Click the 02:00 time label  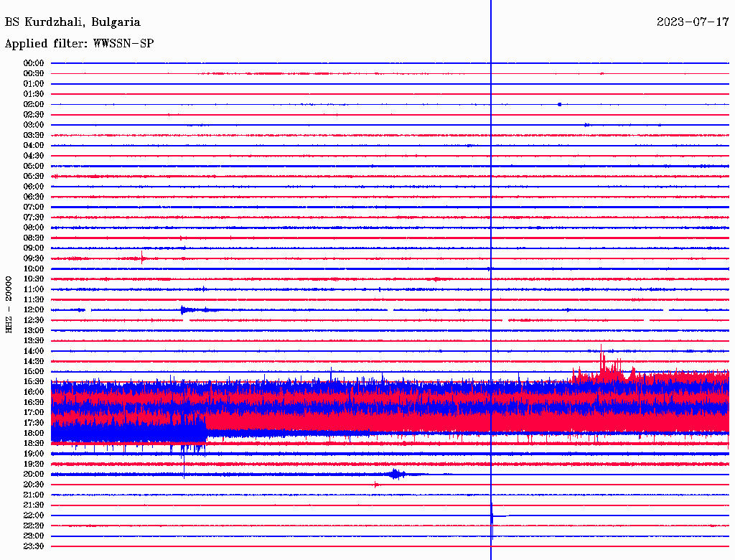tap(34, 104)
